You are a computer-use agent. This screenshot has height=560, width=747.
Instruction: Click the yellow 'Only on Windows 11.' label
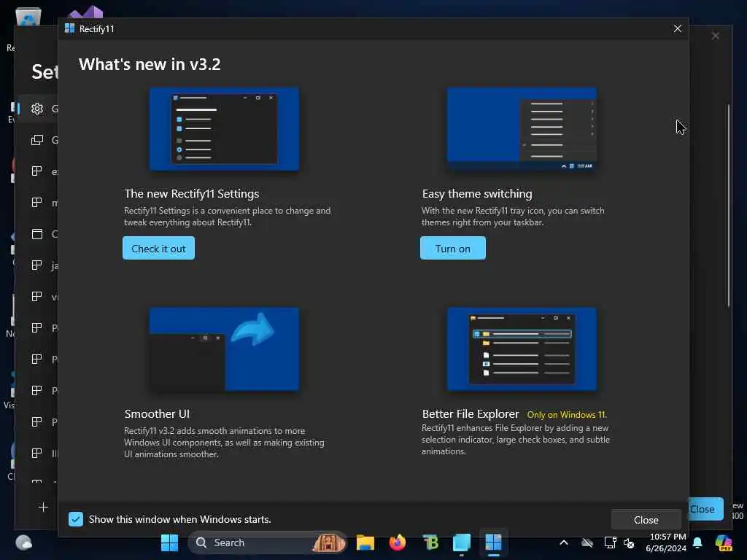point(567,415)
